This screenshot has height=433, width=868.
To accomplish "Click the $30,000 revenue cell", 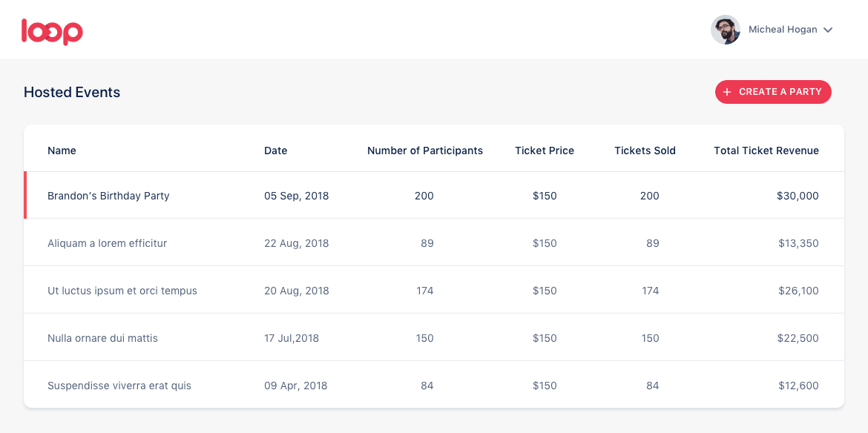I will click(798, 196).
